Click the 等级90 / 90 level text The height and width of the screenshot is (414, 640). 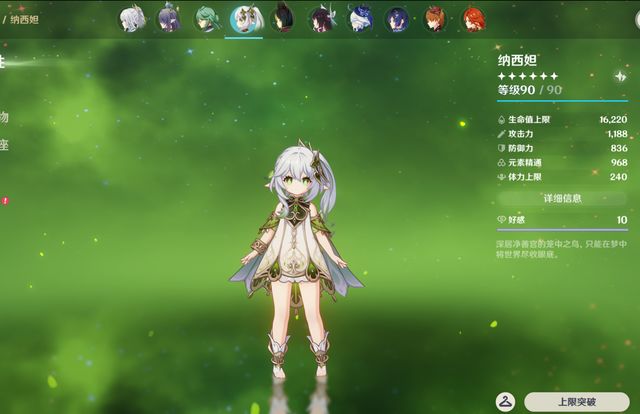tap(529, 90)
